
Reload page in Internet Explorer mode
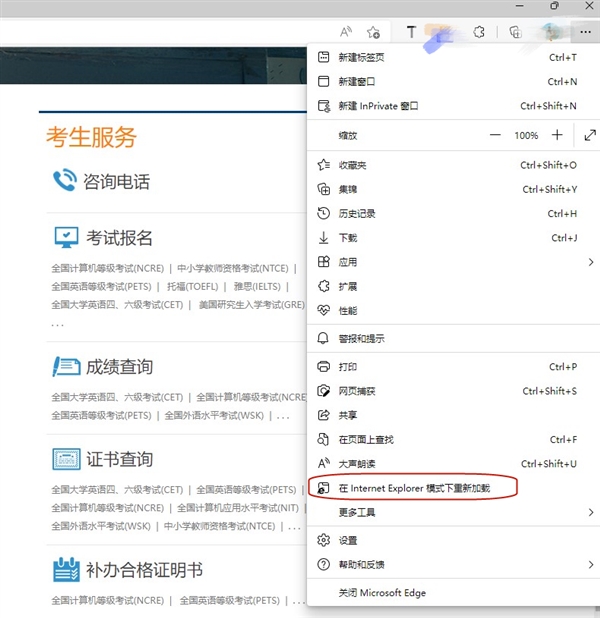(x=453, y=488)
